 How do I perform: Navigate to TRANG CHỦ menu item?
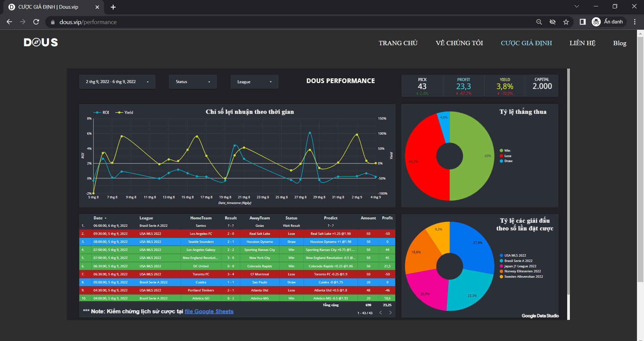[x=398, y=43]
